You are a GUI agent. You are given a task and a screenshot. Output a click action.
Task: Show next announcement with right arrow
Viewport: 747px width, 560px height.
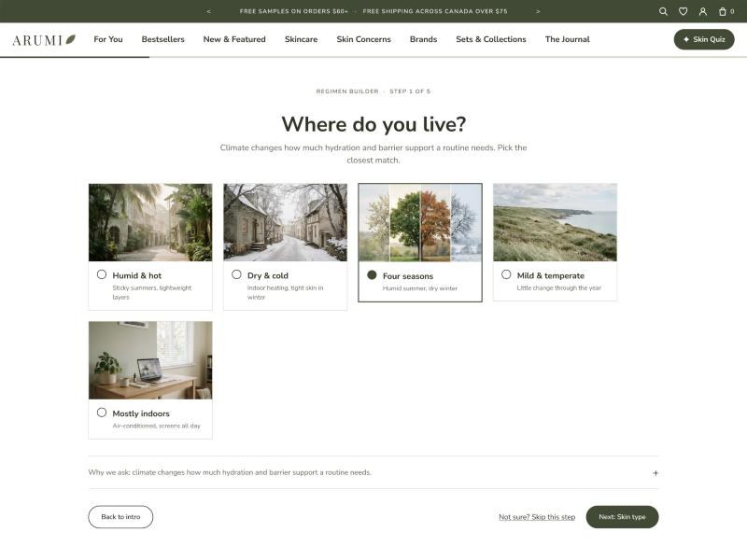click(x=539, y=11)
